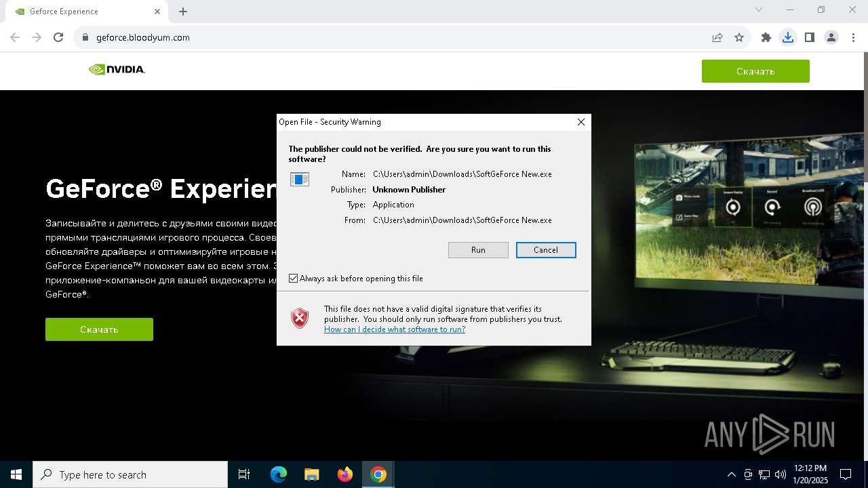
Task: Open Chrome three-dot menu
Action: click(x=853, y=38)
